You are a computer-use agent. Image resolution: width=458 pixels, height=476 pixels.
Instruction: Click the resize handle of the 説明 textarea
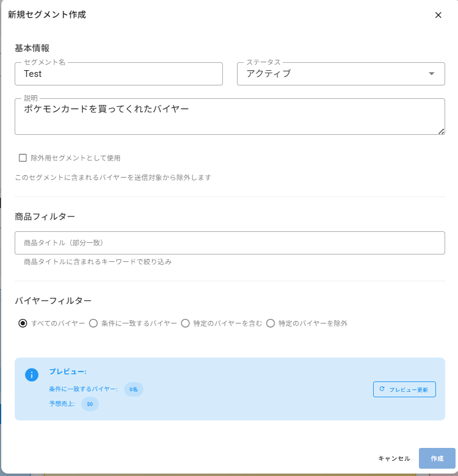(441, 131)
